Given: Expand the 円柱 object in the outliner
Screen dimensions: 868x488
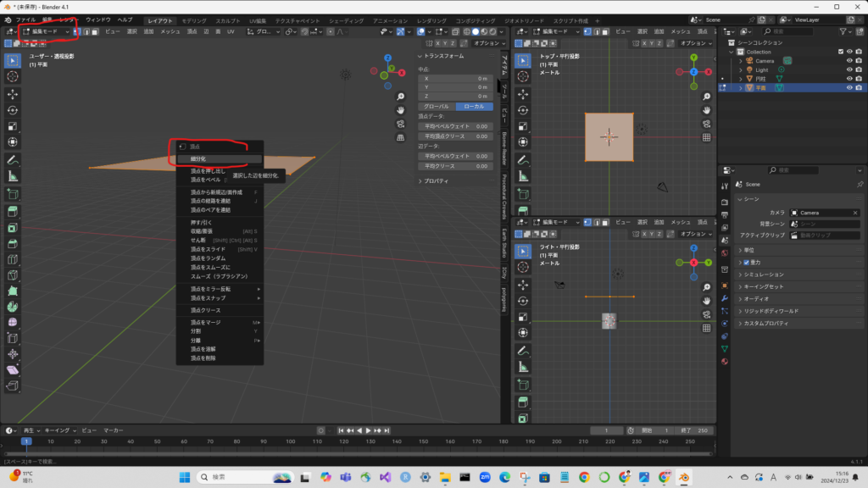Looking at the screenshot, I should [x=740, y=79].
